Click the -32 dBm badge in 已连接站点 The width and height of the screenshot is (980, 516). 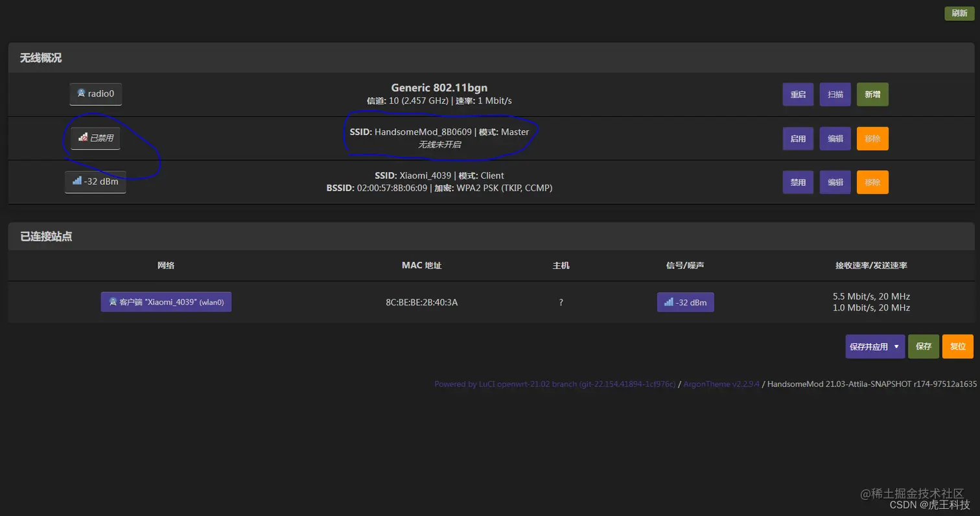(x=685, y=302)
